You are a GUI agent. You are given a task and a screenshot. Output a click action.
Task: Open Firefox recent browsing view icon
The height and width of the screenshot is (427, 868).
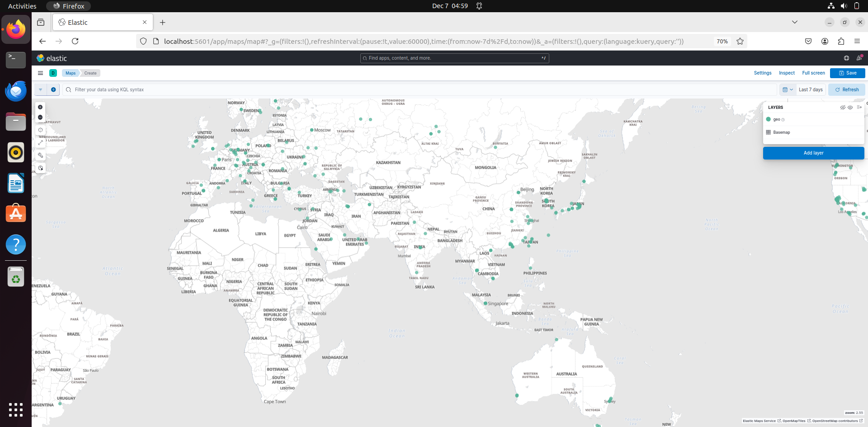coord(41,22)
